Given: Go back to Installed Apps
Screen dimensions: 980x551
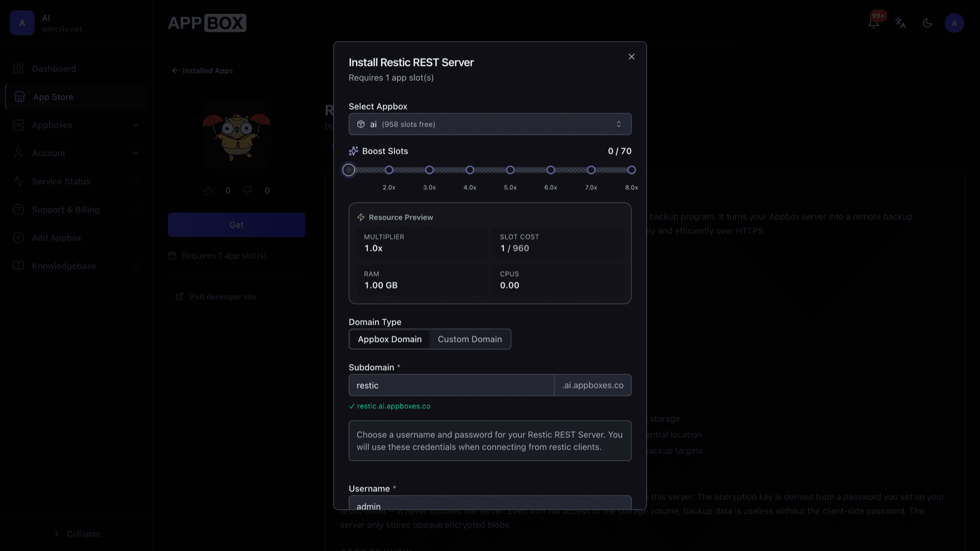Looking at the screenshot, I should tap(202, 70).
